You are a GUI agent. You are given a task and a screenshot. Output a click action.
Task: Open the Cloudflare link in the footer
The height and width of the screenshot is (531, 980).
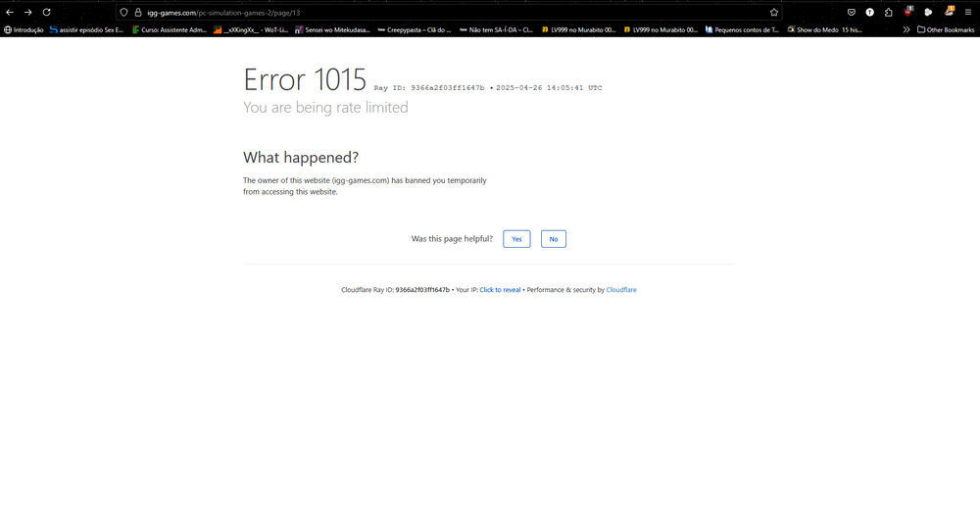click(x=621, y=290)
